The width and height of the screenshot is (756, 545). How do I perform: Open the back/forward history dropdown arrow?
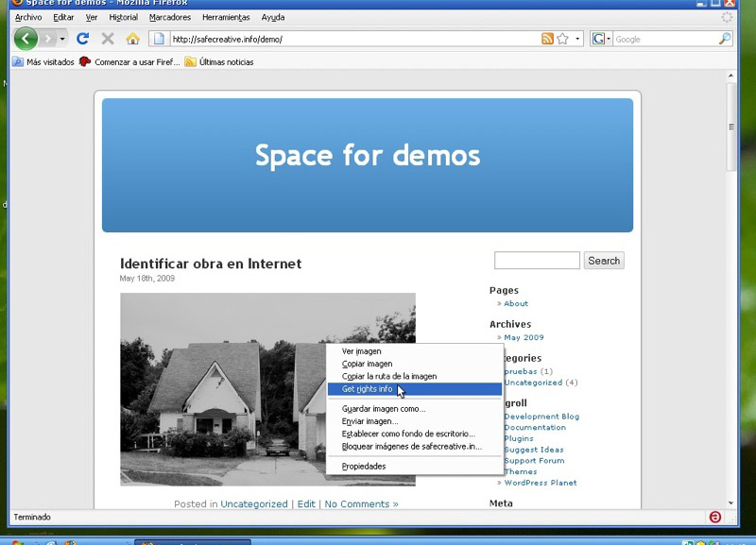(62, 39)
